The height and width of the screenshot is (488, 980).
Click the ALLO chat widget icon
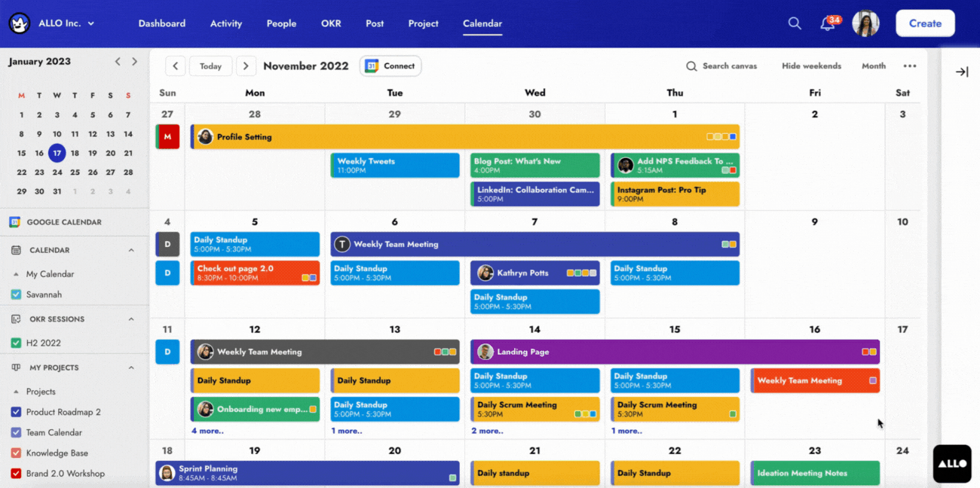[x=952, y=463]
